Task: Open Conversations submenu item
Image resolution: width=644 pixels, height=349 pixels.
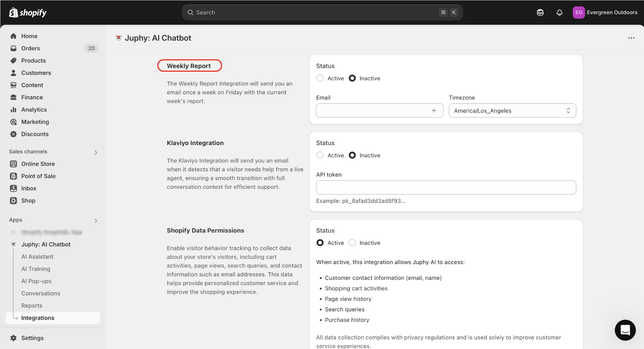Action: pyautogui.click(x=41, y=293)
